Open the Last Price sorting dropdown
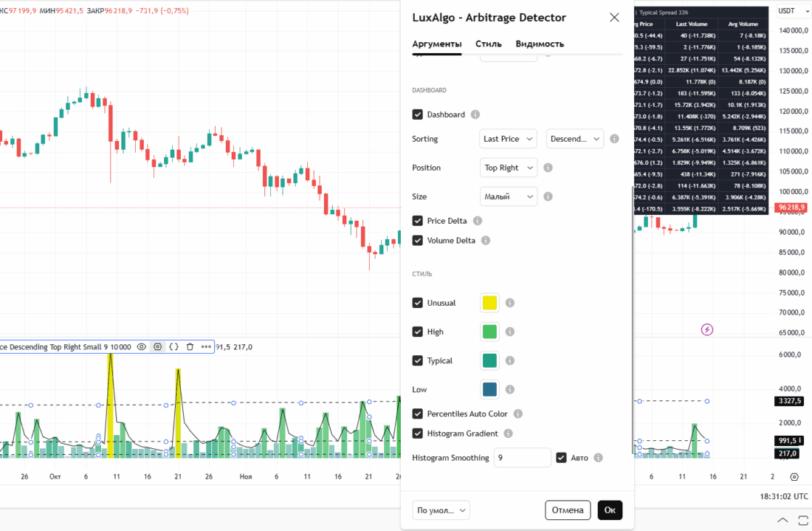The width and height of the screenshot is (812, 531). [508, 139]
